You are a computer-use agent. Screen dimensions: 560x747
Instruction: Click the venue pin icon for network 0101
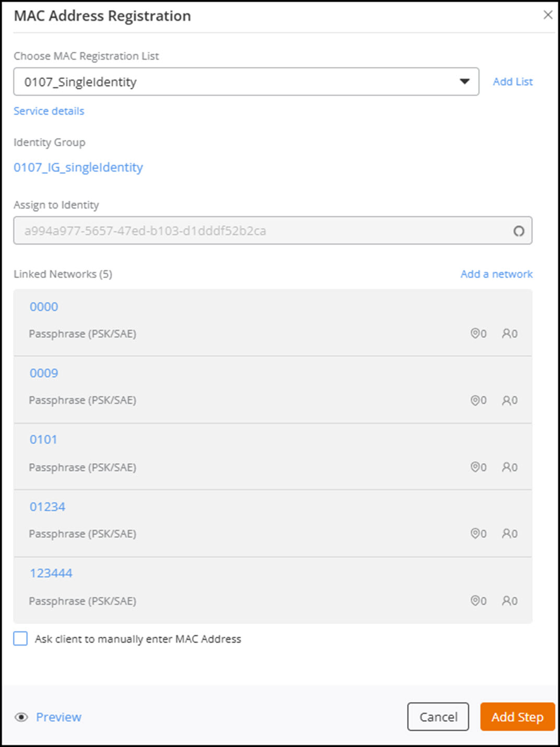coord(475,467)
